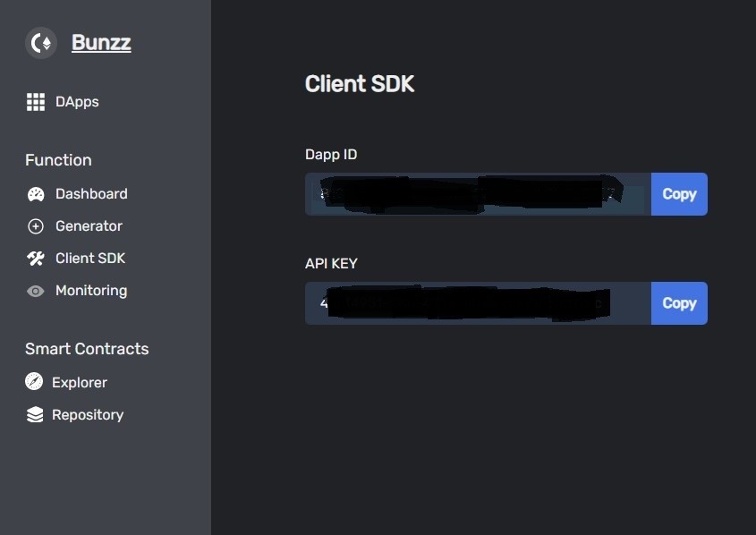Screen dimensions: 756x535
Task: Copy the API KEY value
Action: [x=679, y=303]
